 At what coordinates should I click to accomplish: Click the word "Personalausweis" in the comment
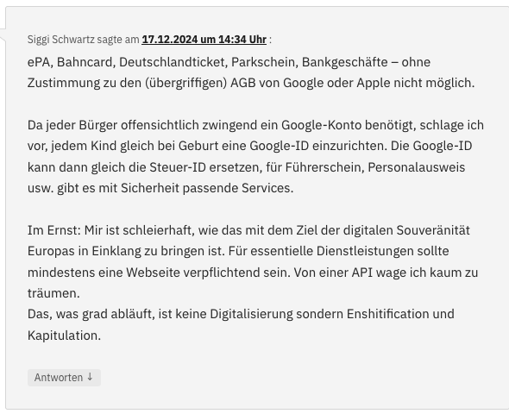417,167
